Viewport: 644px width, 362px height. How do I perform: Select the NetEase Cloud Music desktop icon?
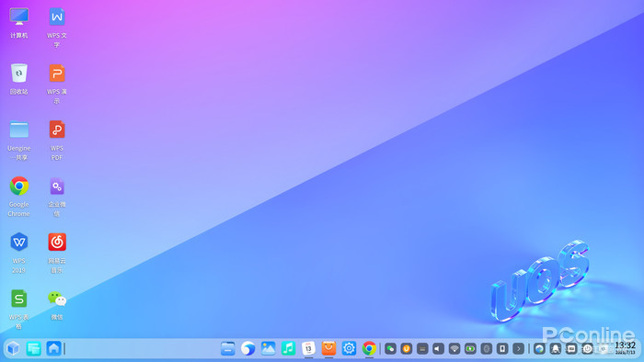coord(57,253)
